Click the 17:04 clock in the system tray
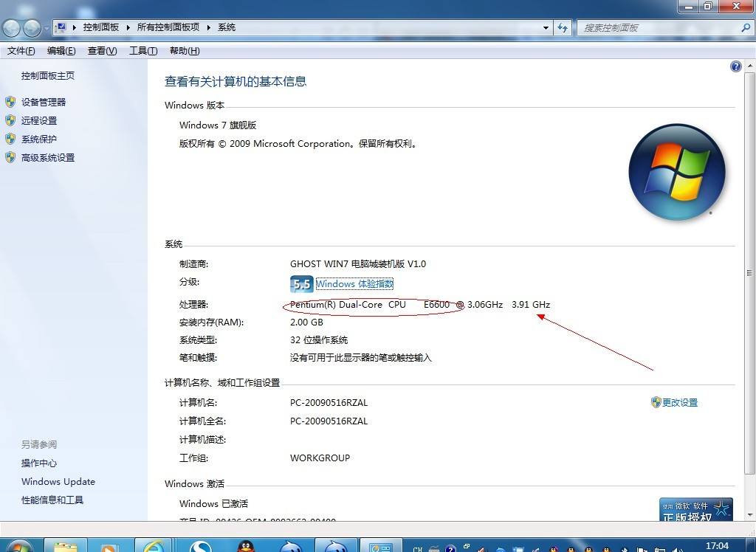The width and height of the screenshot is (756, 552). (x=716, y=546)
